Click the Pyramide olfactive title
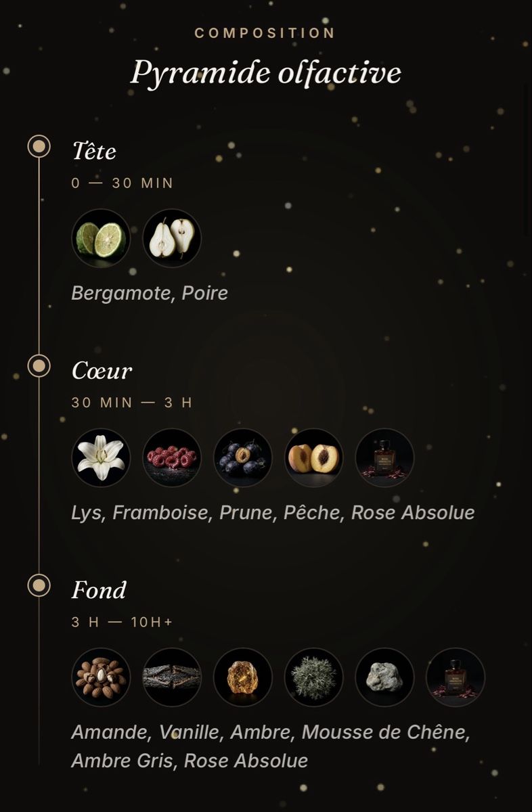532x812 pixels. [x=266, y=73]
